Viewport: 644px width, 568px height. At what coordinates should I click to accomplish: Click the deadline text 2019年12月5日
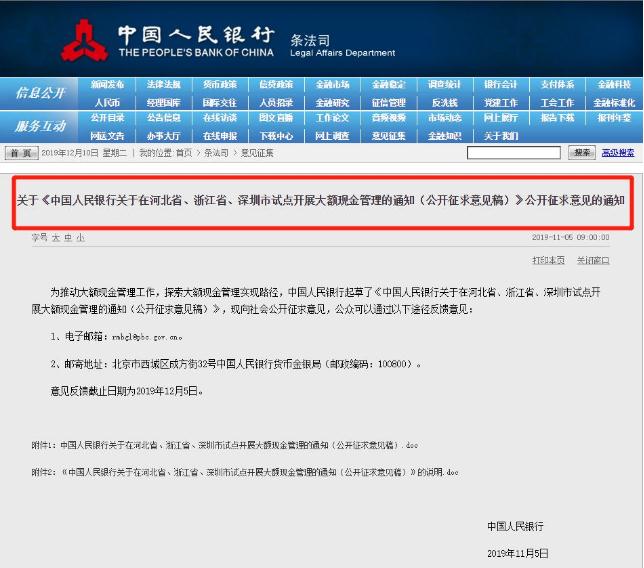click(x=167, y=391)
